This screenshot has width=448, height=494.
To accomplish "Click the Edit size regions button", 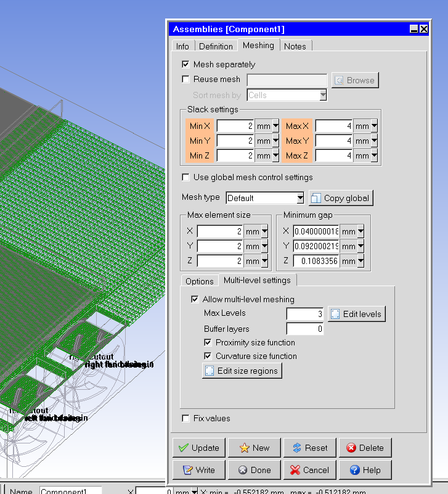I will (x=242, y=371).
